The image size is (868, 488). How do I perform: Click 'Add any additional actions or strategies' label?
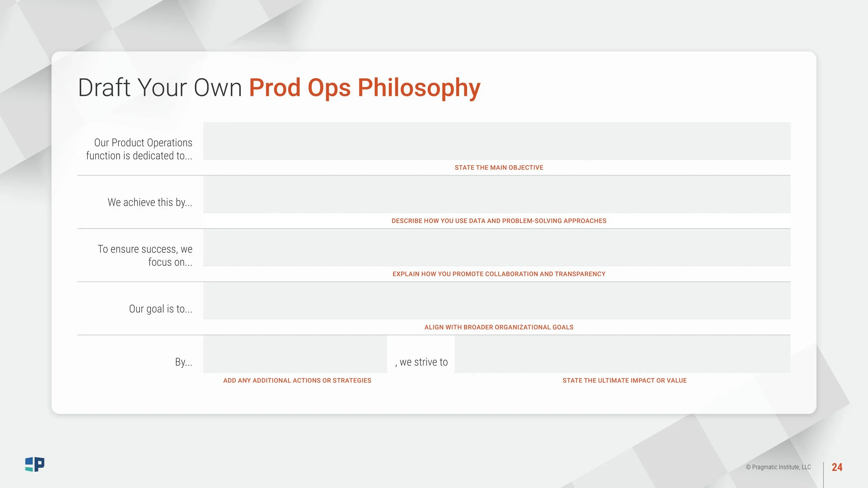[x=297, y=380]
